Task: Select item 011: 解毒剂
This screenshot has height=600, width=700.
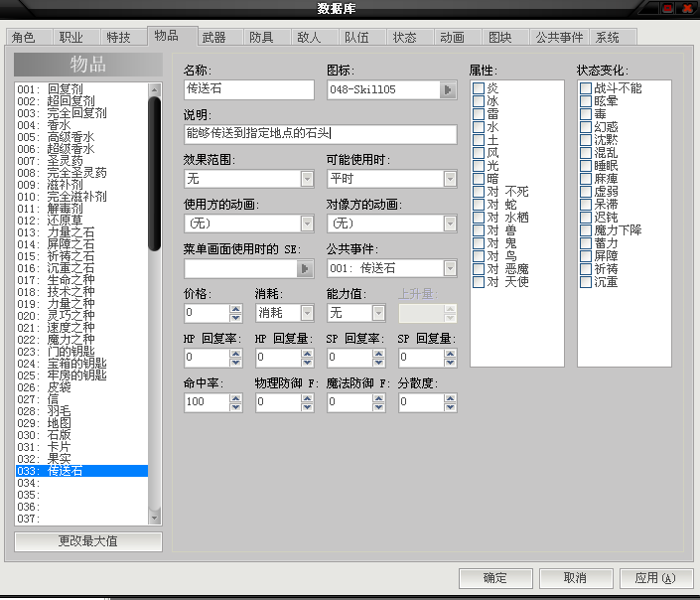Action: pyautogui.click(x=81, y=209)
